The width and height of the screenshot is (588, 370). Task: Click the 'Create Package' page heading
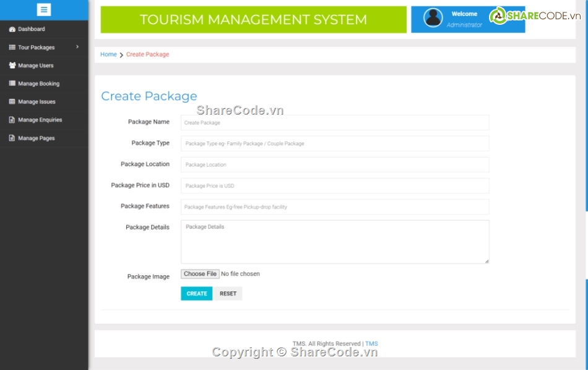pos(149,96)
